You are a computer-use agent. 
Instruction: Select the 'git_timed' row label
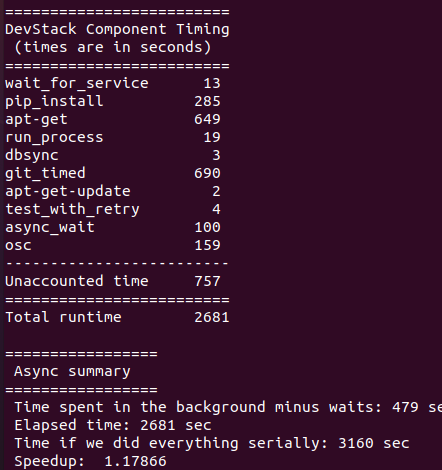45,173
